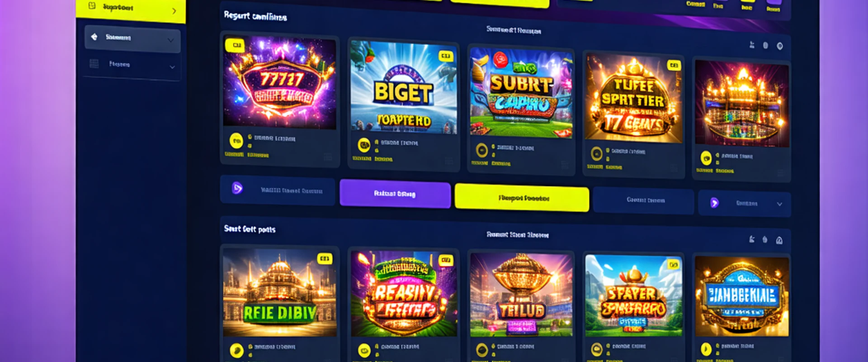
Task: Open the dropdown chevron at right of filter row
Action: click(779, 204)
